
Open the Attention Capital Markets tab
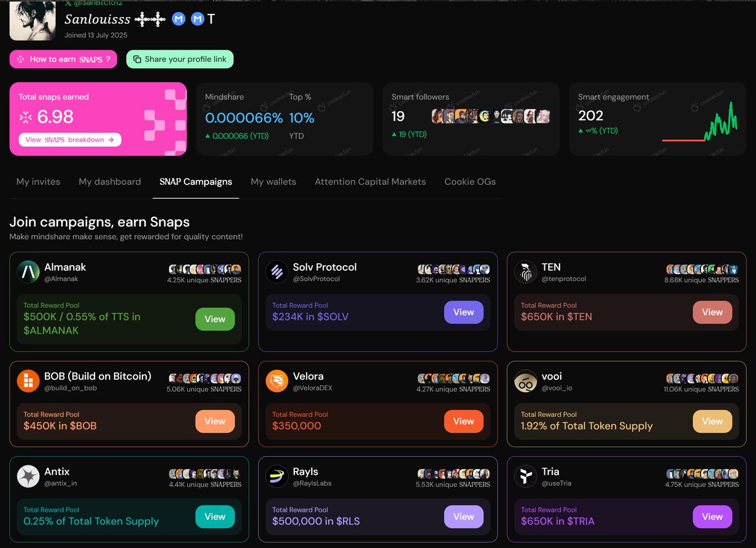click(x=370, y=181)
